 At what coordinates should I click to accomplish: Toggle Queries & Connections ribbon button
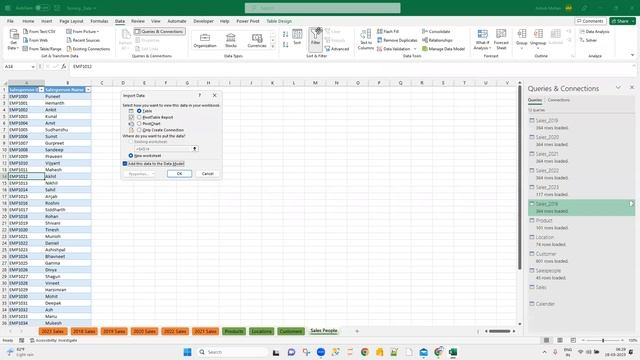tap(159, 31)
